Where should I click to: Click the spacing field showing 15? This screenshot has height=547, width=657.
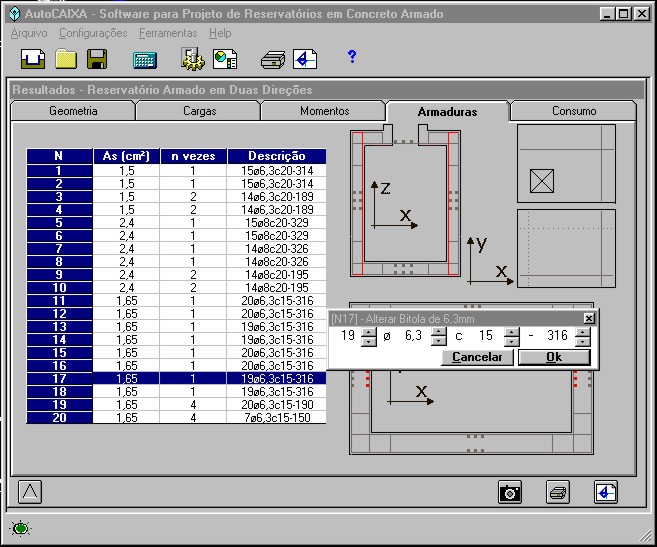tap(486, 336)
